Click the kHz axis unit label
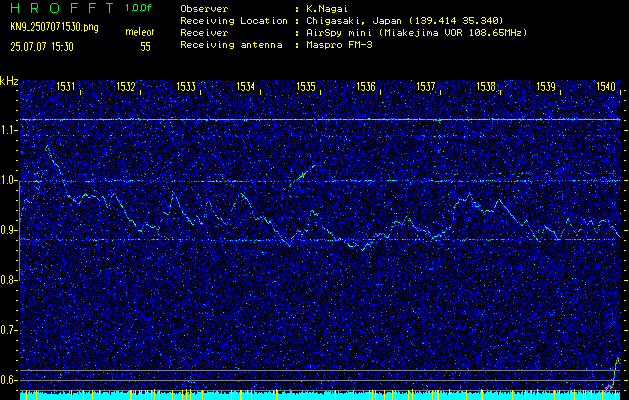 click(9, 81)
